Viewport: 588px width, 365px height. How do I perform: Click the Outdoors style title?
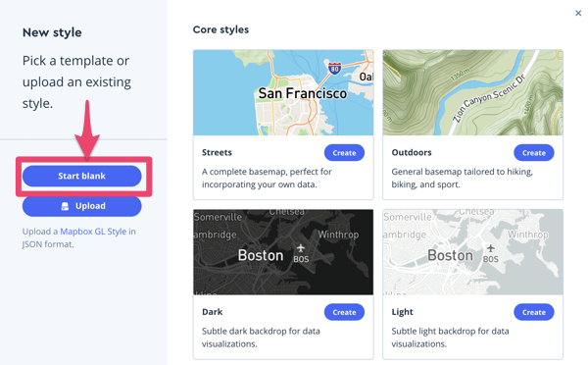(x=412, y=152)
